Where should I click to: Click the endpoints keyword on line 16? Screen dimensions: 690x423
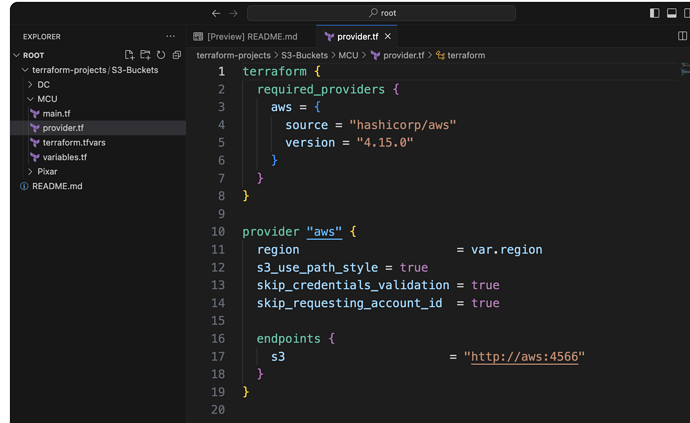[x=289, y=339]
